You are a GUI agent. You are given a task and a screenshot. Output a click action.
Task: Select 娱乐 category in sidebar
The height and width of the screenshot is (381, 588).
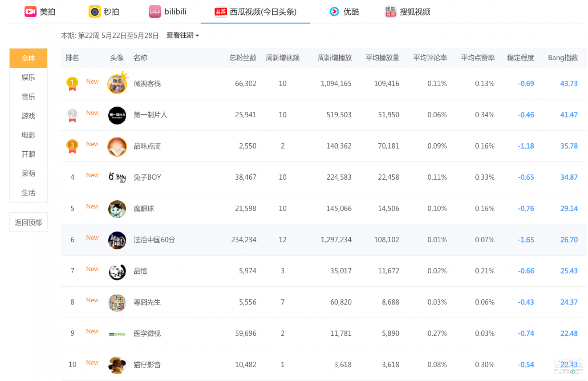coord(28,77)
